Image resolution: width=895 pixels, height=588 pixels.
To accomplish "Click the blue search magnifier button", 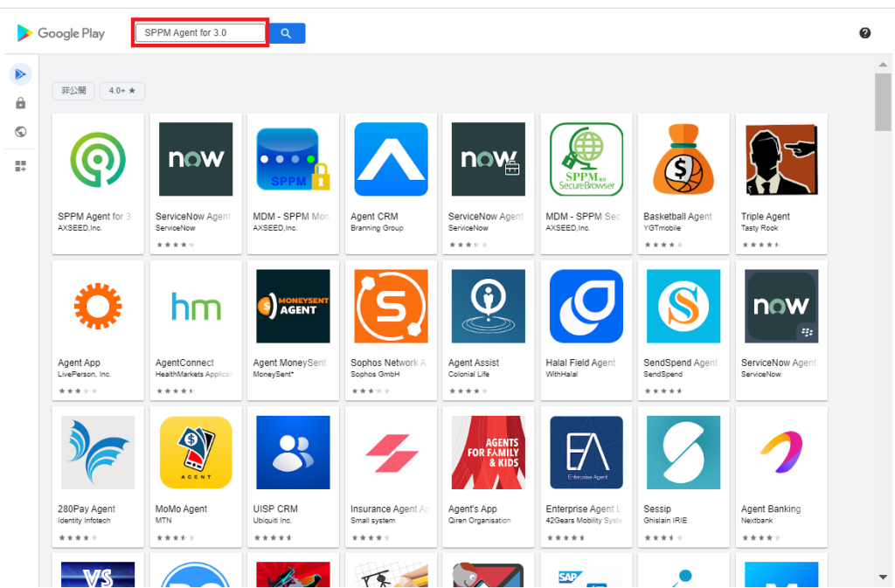I will pyautogui.click(x=287, y=33).
